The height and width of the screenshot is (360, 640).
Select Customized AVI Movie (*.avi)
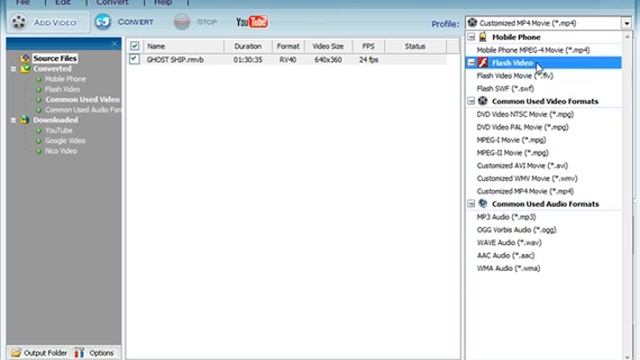(522, 165)
